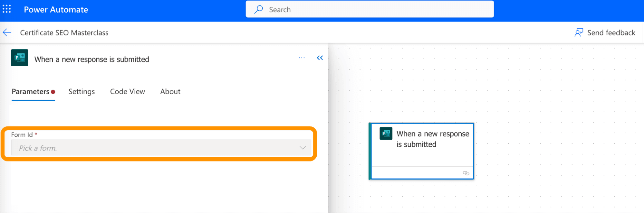Switch to the Code View tab
The width and height of the screenshot is (644, 213).
pyautogui.click(x=128, y=92)
